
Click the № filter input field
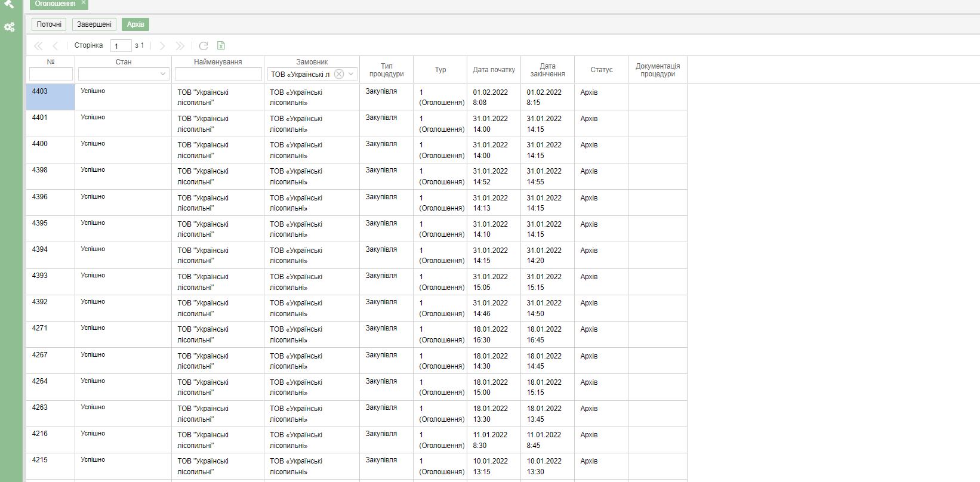click(x=51, y=74)
